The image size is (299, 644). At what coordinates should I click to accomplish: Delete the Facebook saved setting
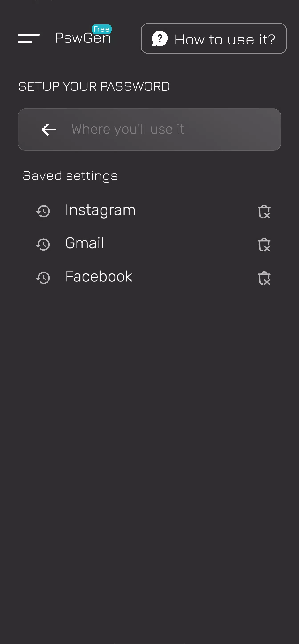pyautogui.click(x=264, y=278)
